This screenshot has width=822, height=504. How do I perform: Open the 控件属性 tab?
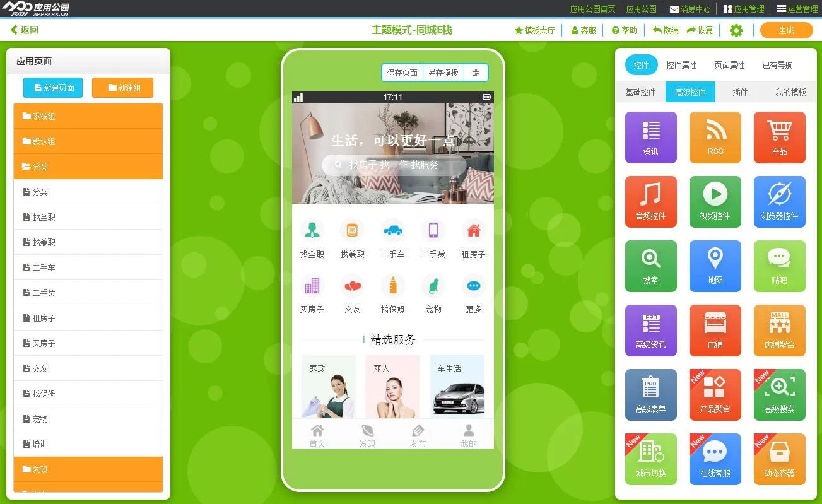pos(681,65)
